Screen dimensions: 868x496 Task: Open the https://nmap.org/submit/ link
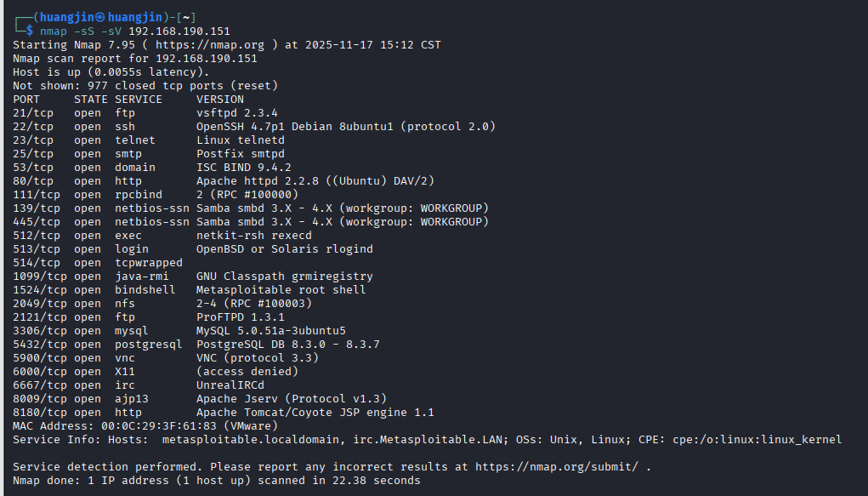(x=556, y=466)
